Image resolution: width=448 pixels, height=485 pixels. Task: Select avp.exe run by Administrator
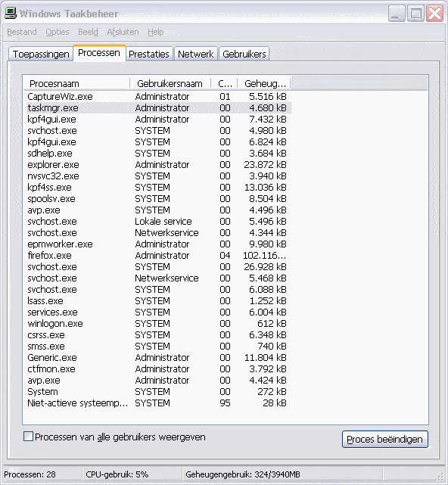click(158, 380)
